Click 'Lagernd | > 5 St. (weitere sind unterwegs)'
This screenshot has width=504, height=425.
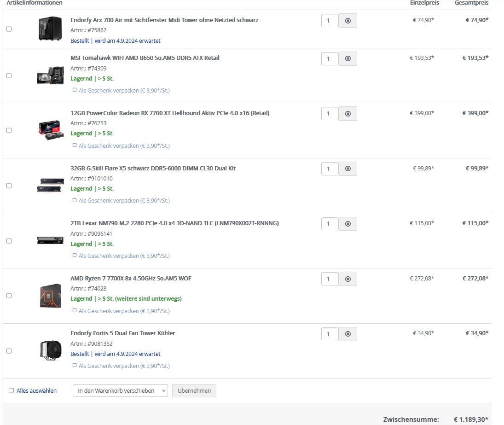[126, 299]
